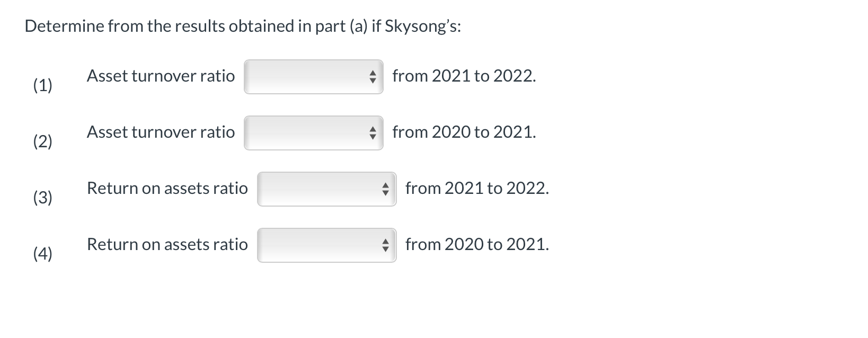The width and height of the screenshot is (868, 338).
Task: Click the question number label (2)
Action: pyautogui.click(x=43, y=141)
